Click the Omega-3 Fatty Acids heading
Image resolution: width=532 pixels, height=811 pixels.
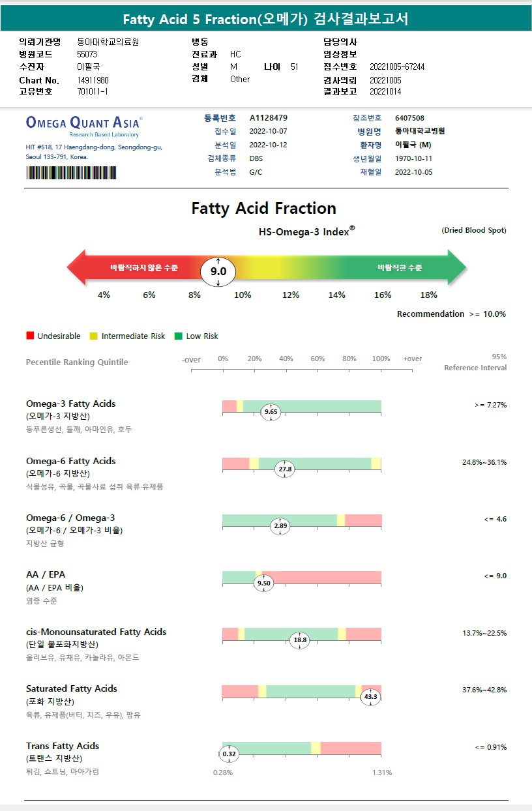pyautogui.click(x=70, y=404)
